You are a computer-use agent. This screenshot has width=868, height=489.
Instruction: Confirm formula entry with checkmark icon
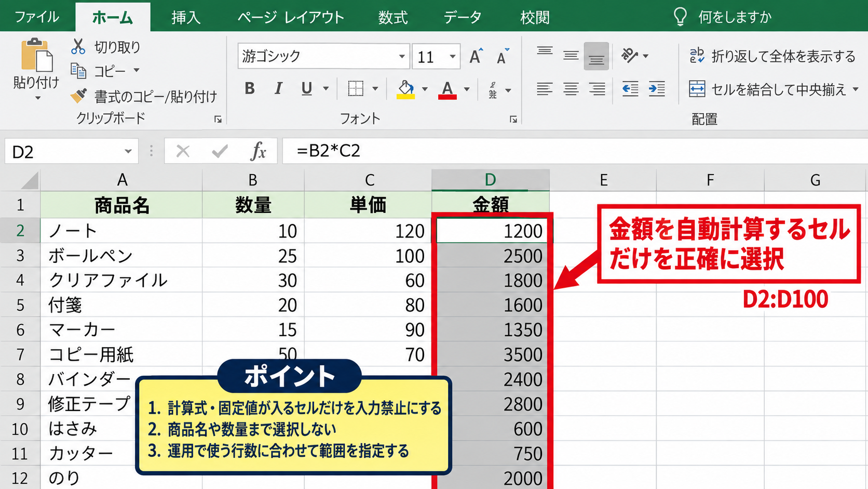(x=220, y=151)
